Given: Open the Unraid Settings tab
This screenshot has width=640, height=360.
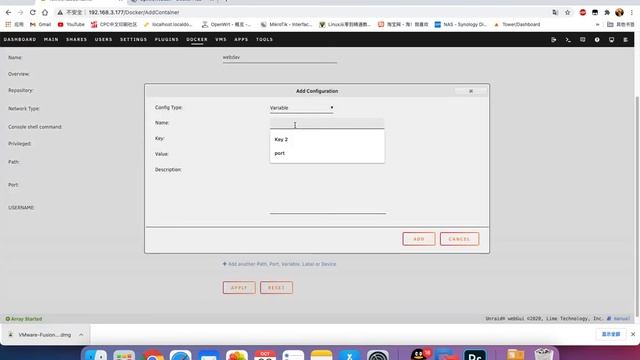Looking at the screenshot, I should tap(133, 40).
